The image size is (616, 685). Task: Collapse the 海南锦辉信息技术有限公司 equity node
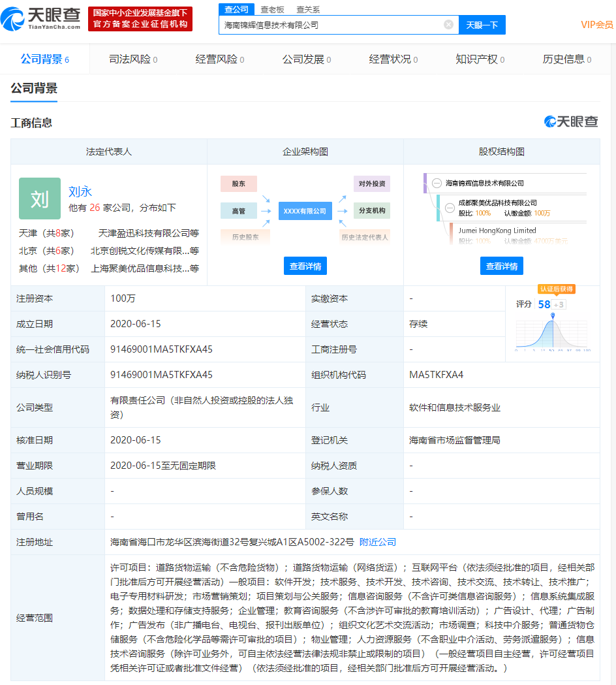pos(437,183)
